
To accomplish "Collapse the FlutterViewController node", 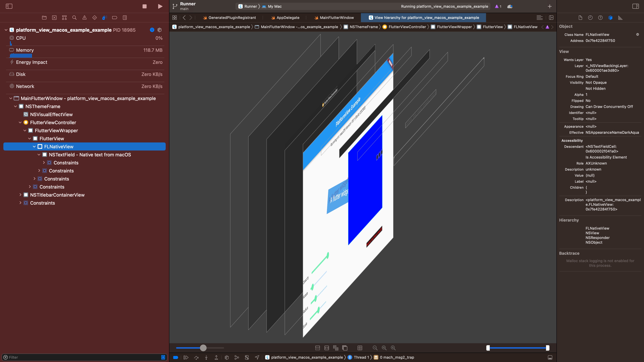I will click(x=20, y=122).
